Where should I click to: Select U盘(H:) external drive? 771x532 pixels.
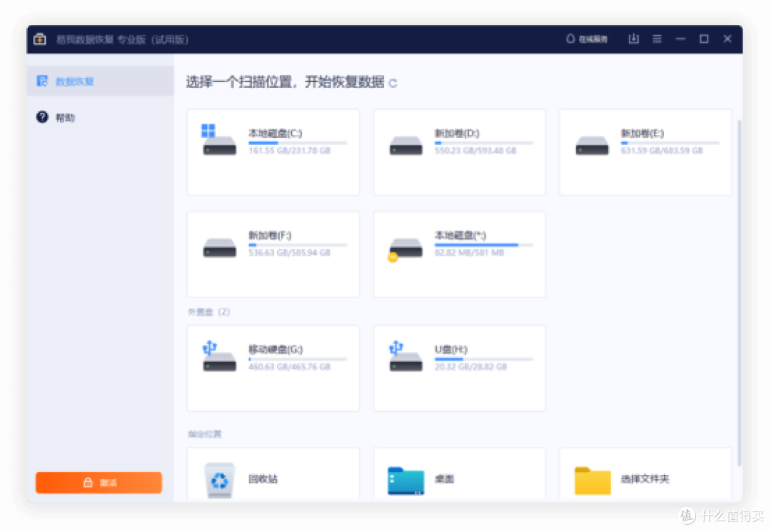pyautogui.click(x=459, y=368)
